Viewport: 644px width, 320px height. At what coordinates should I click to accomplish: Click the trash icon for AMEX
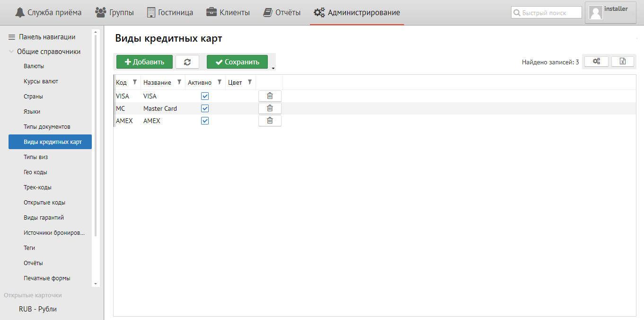pyautogui.click(x=270, y=121)
